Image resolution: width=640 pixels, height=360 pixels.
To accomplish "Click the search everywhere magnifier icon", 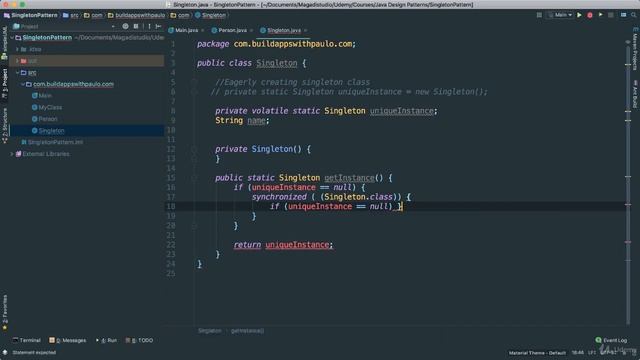I will (x=633, y=15).
